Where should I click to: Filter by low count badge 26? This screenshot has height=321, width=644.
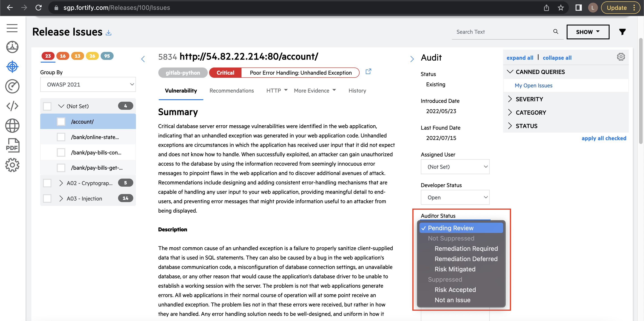(x=92, y=56)
